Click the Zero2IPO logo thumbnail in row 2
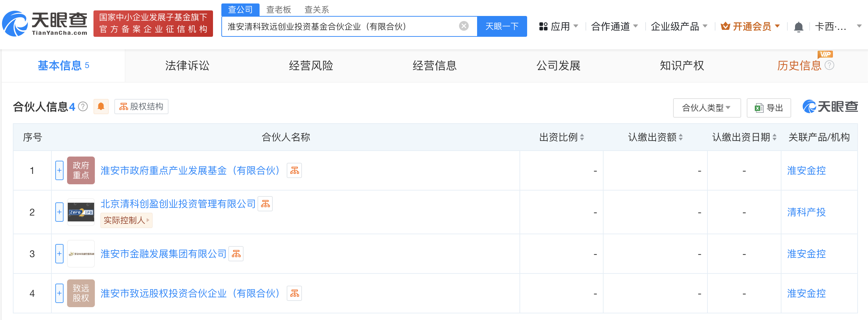Image resolution: width=868 pixels, height=320 pixels. [81, 212]
